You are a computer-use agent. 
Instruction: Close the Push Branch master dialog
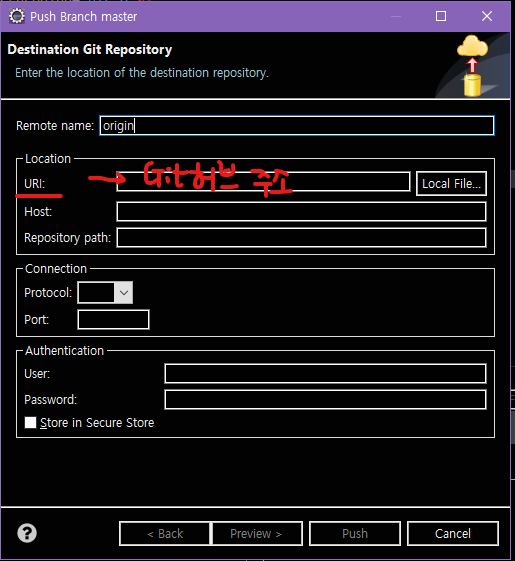487,16
